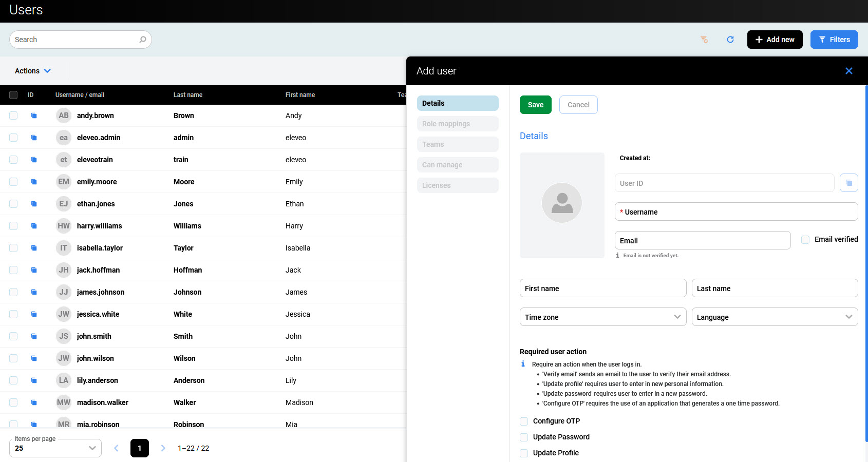Close the Add user panel
Screen dimensions: 868x462
(x=848, y=71)
